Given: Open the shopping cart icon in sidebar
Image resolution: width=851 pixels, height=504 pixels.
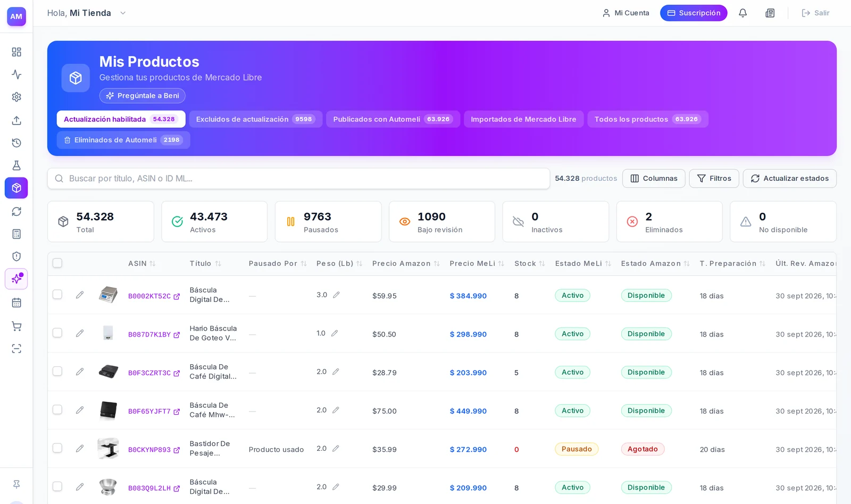Looking at the screenshot, I should pos(16,326).
